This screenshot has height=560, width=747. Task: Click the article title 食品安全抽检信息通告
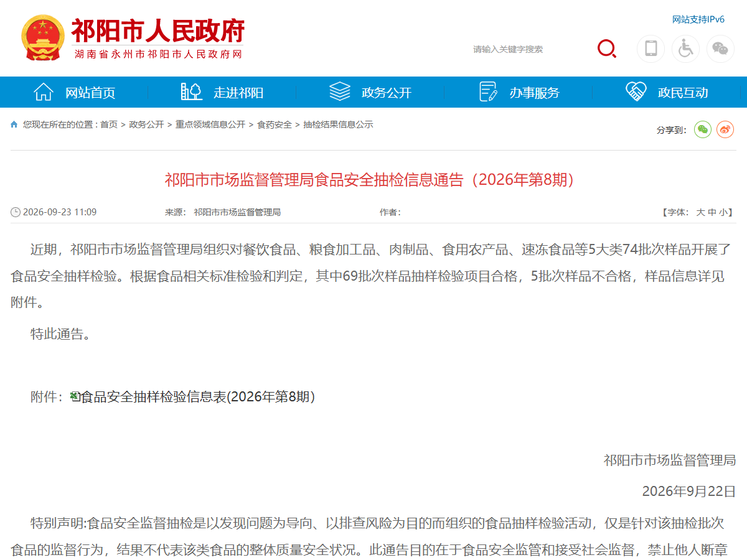click(x=373, y=180)
